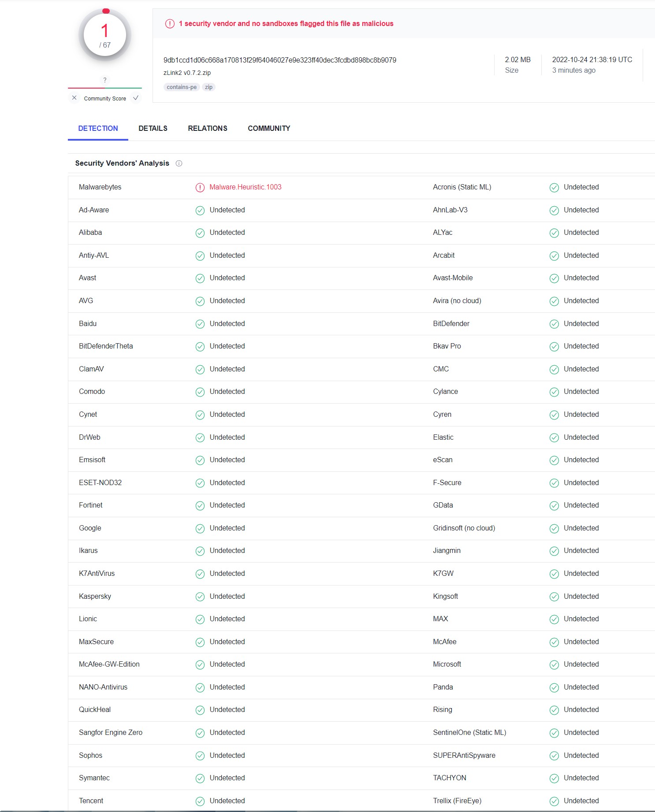Click the community score downvote X icon

click(74, 98)
